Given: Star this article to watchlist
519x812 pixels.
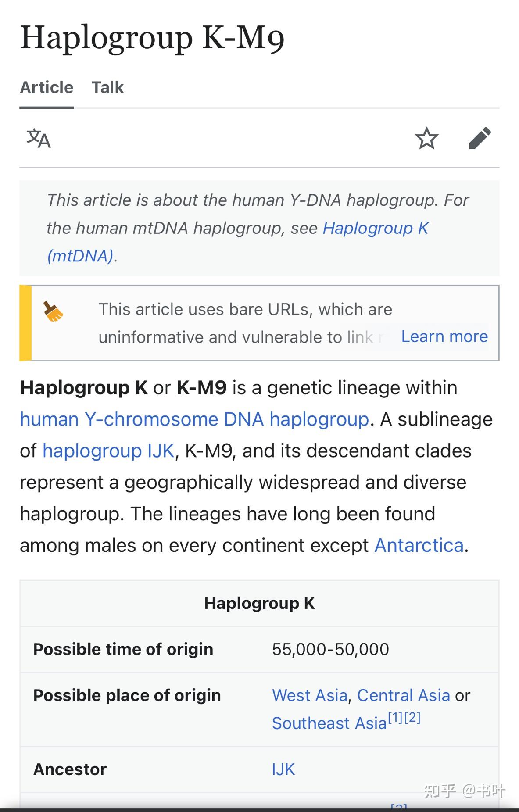Looking at the screenshot, I should pos(426,139).
